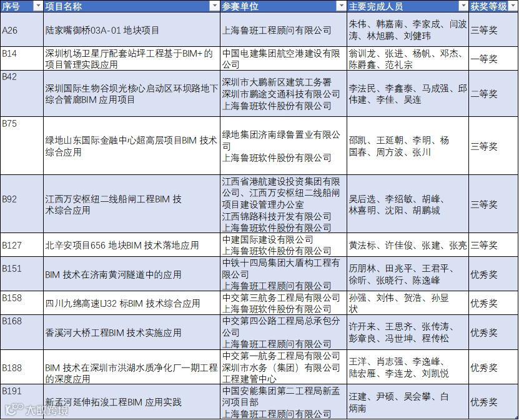
Task: Click 优秀奖 award cell in row B151
Action: point(493,274)
